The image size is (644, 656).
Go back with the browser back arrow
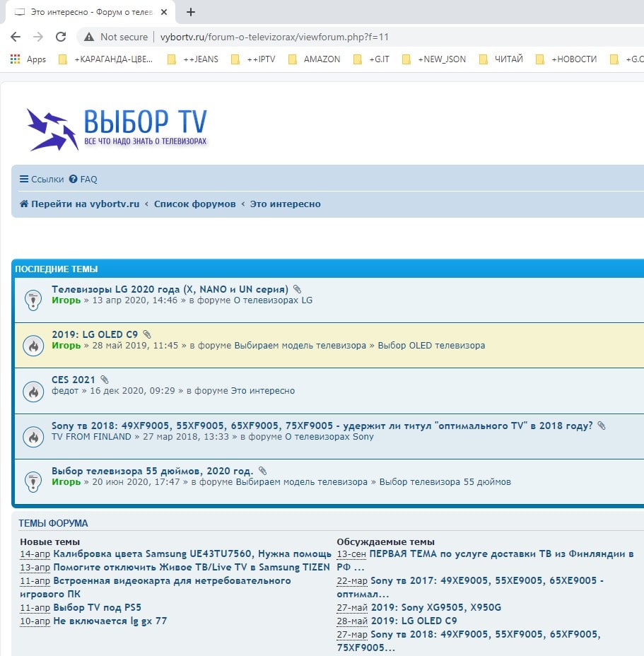[16, 37]
